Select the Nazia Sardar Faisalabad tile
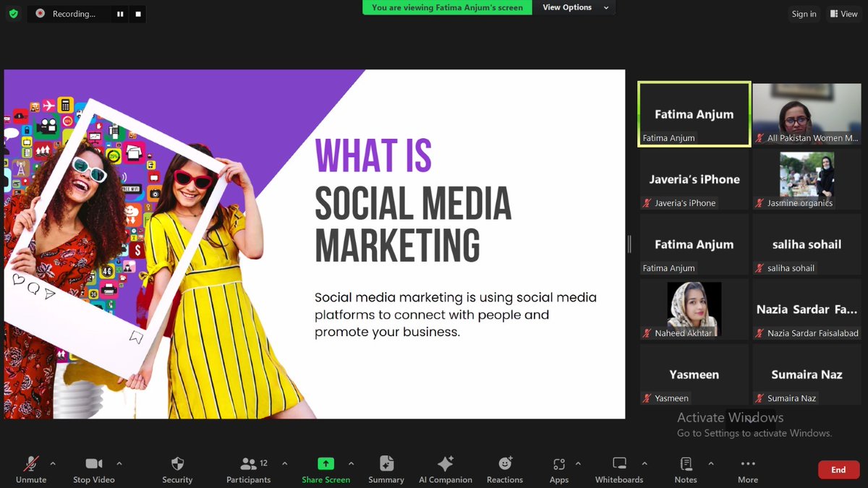This screenshot has height=488, width=868. pyautogui.click(x=807, y=309)
